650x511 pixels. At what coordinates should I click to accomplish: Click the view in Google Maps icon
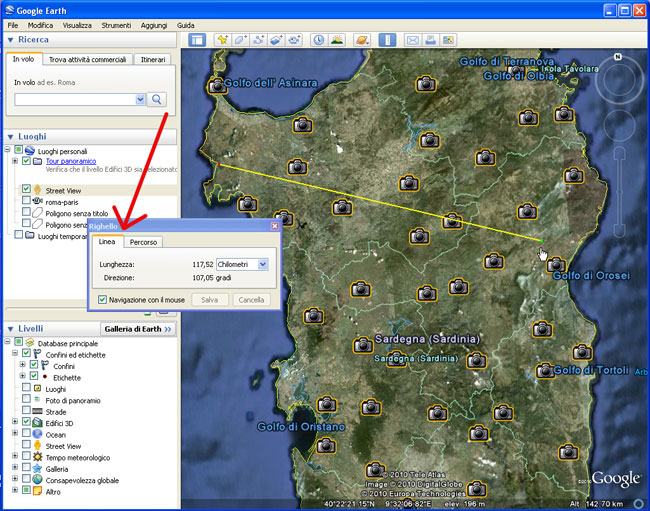(x=448, y=40)
